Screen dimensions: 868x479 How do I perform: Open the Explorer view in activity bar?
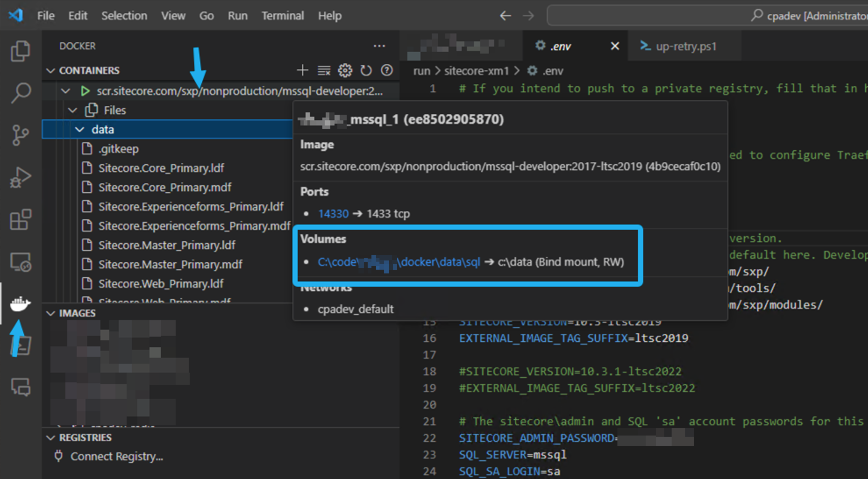pyautogui.click(x=20, y=51)
